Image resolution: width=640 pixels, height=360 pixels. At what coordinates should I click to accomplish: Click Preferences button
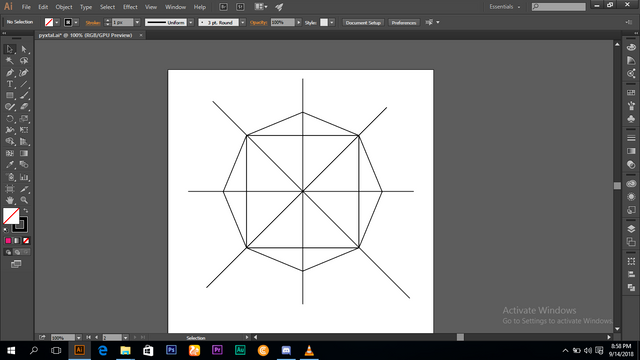point(404,22)
